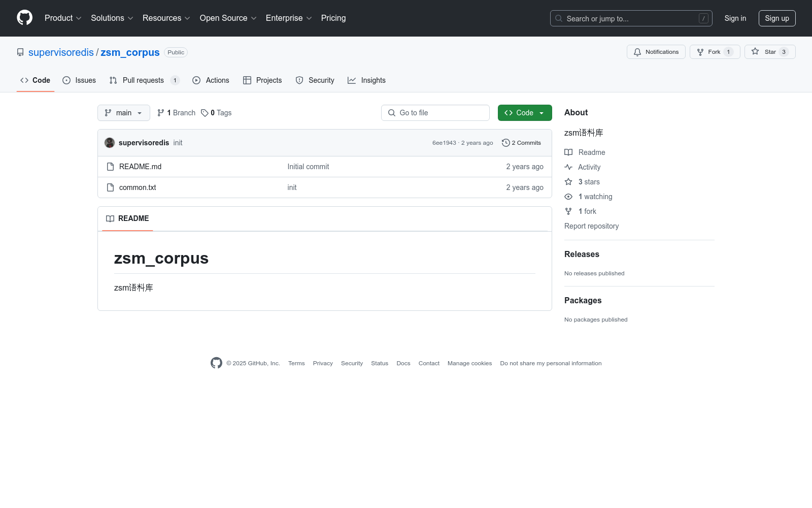Click the book icon next to Readme
Image resolution: width=812 pixels, height=508 pixels.
tap(568, 152)
